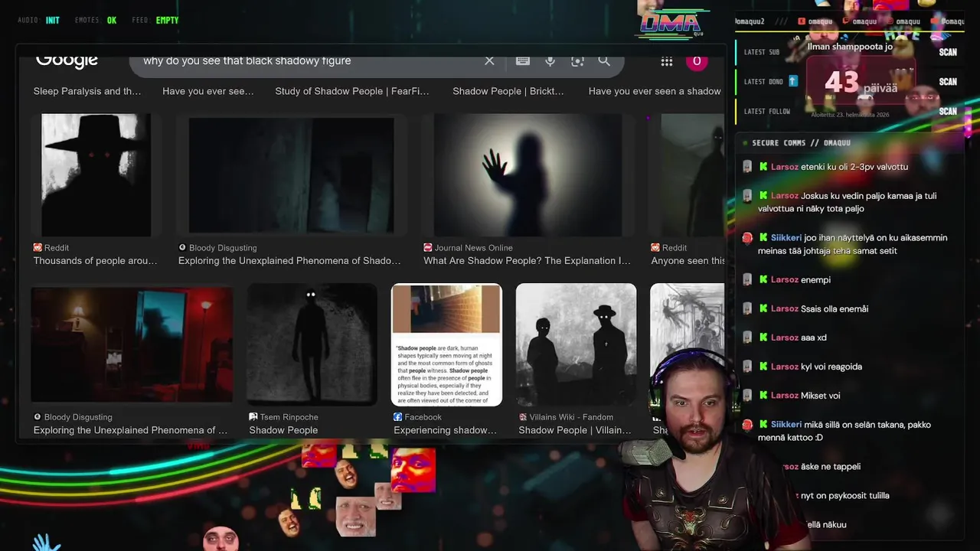Open 'Experiencing shadow...' Facebook link
The width and height of the screenshot is (980, 551).
tap(445, 430)
